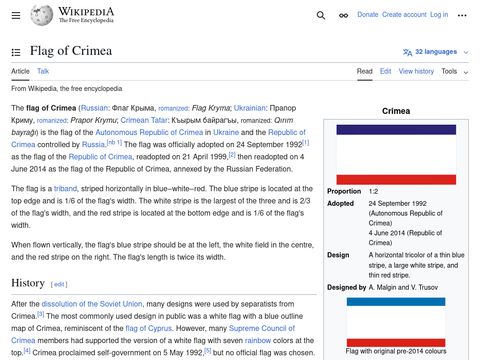
Task: Switch to the Article tab
Action: tap(20, 71)
